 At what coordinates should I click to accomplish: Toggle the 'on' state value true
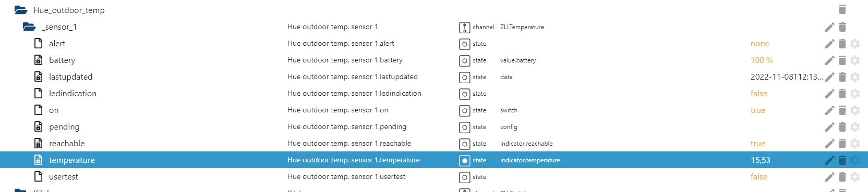758,110
